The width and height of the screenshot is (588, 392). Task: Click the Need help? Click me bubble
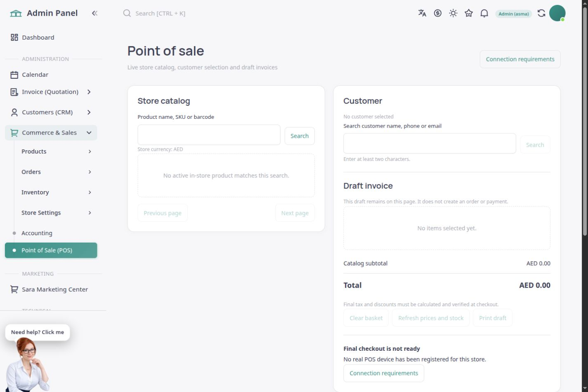[x=38, y=332]
